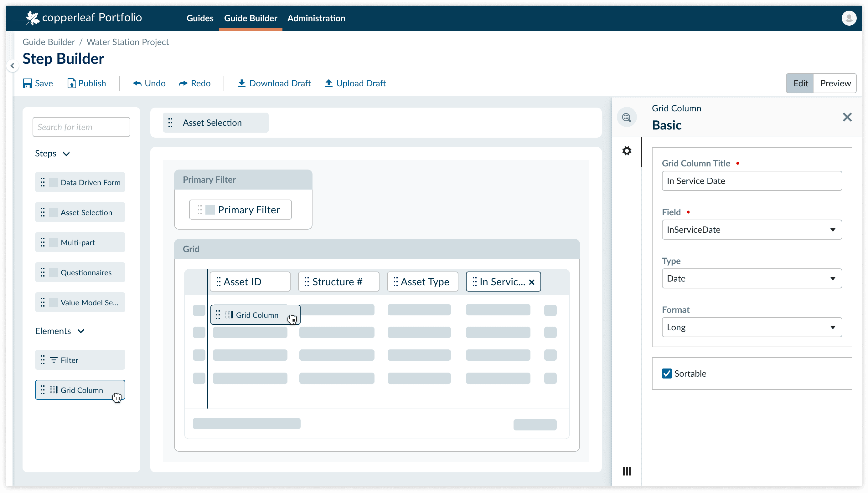Click the Save disk icon
This screenshot has width=868, height=493.
point(27,83)
